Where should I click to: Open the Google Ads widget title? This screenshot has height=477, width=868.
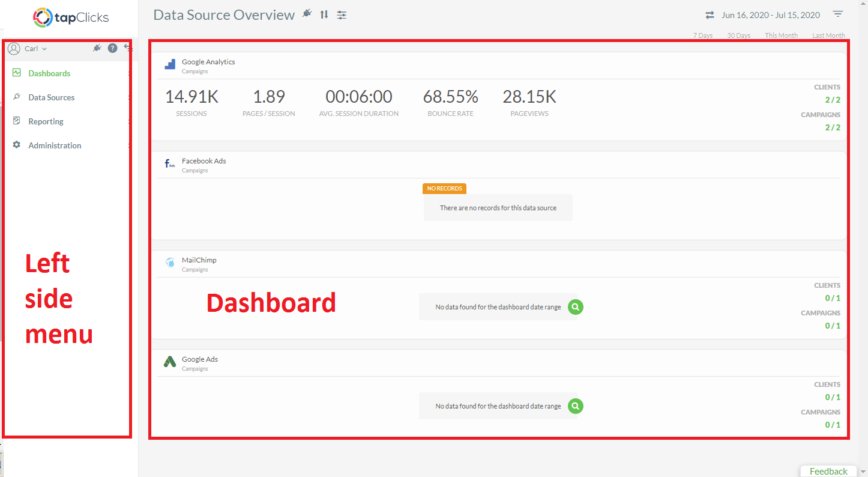200,359
